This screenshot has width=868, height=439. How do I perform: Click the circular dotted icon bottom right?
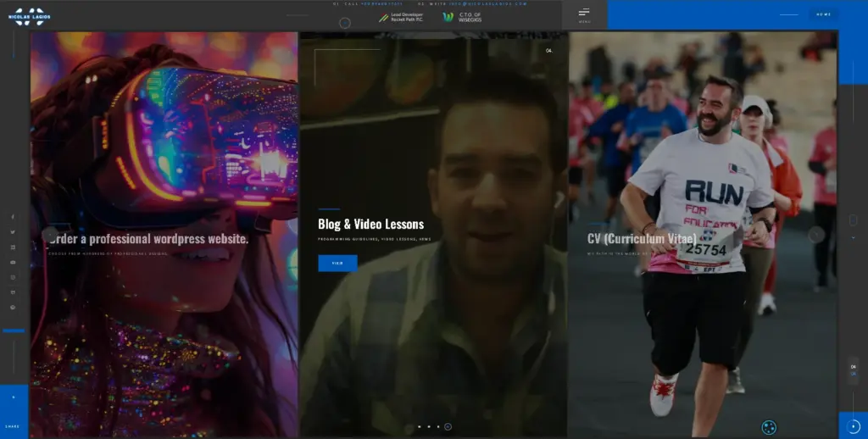(x=769, y=427)
